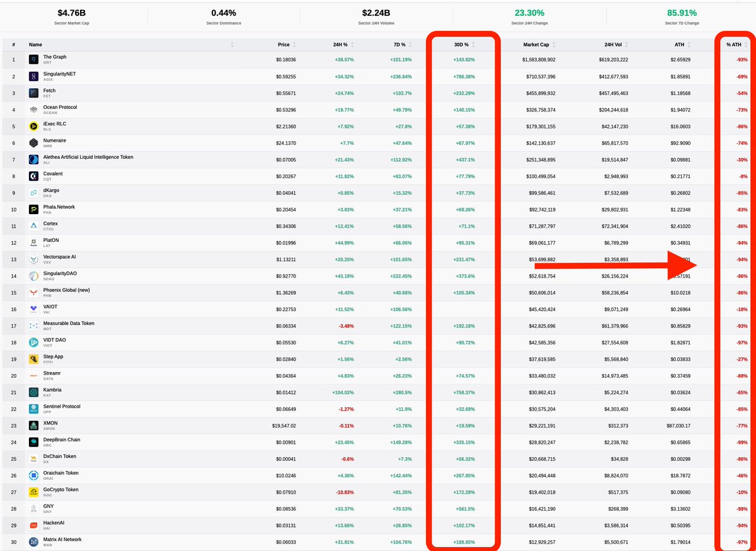Click the VAIOT VAI logo icon
This screenshot has width=756, height=551.
coord(33,309)
